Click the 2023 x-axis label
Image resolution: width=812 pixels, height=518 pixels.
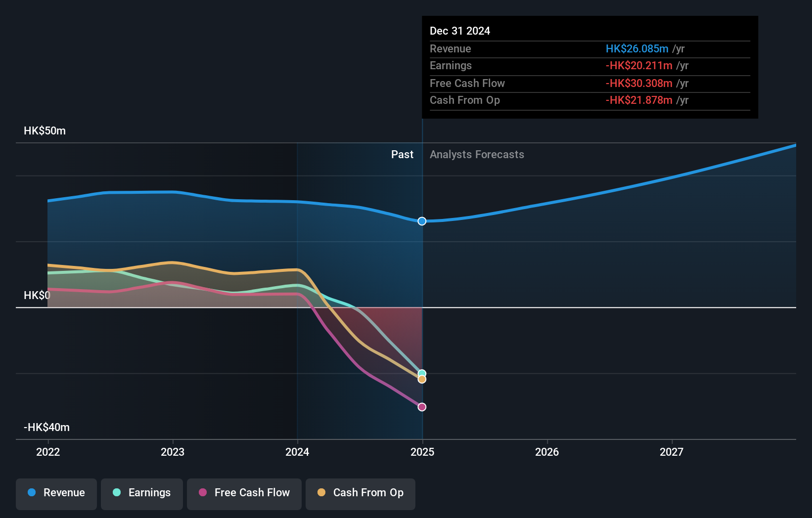tap(173, 452)
